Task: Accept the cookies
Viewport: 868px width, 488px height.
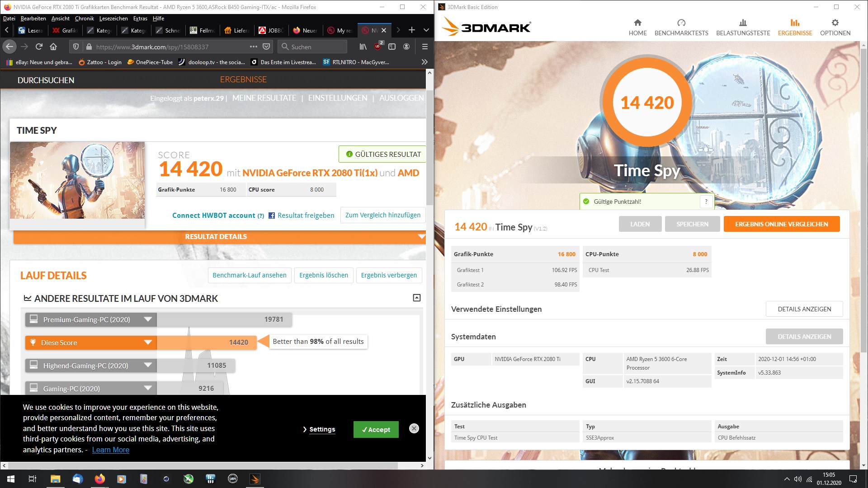Action: (x=376, y=429)
